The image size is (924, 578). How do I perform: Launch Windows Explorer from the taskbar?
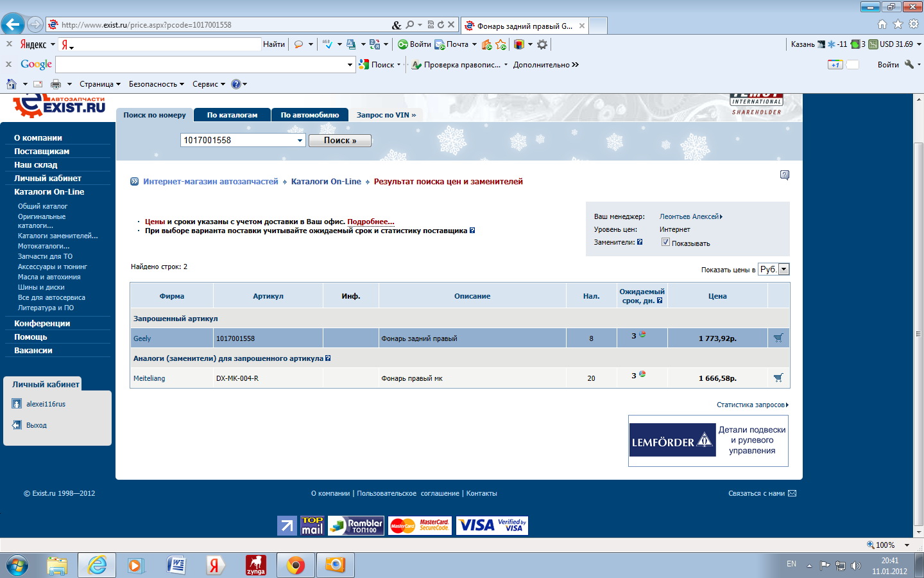coord(57,566)
